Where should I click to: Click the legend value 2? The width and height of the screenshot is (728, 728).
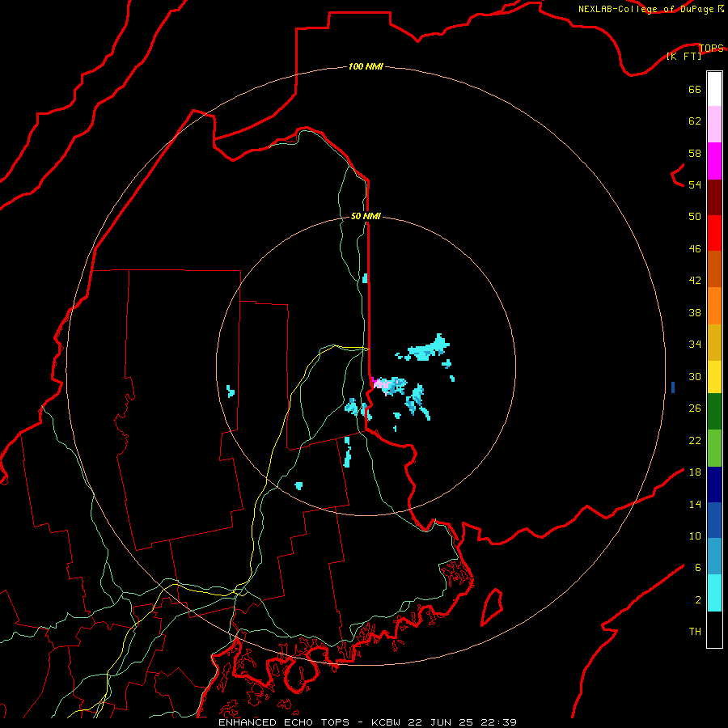click(x=697, y=600)
